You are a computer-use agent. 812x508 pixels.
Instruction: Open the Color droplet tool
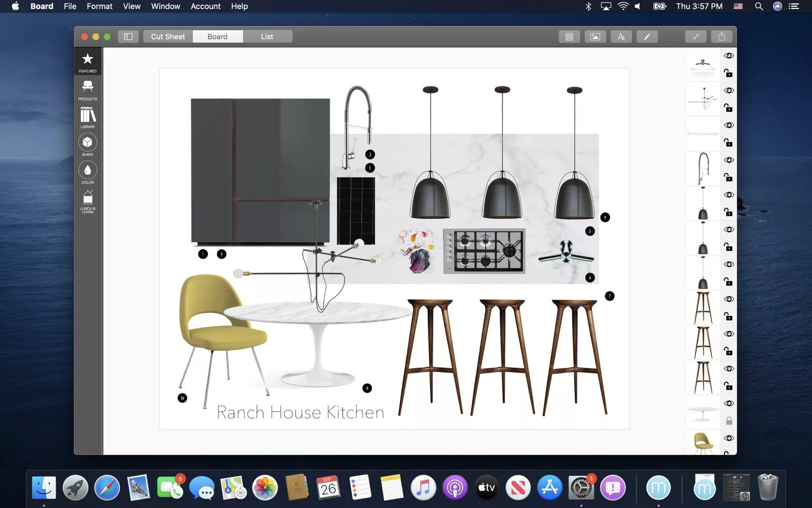click(x=87, y=172)
